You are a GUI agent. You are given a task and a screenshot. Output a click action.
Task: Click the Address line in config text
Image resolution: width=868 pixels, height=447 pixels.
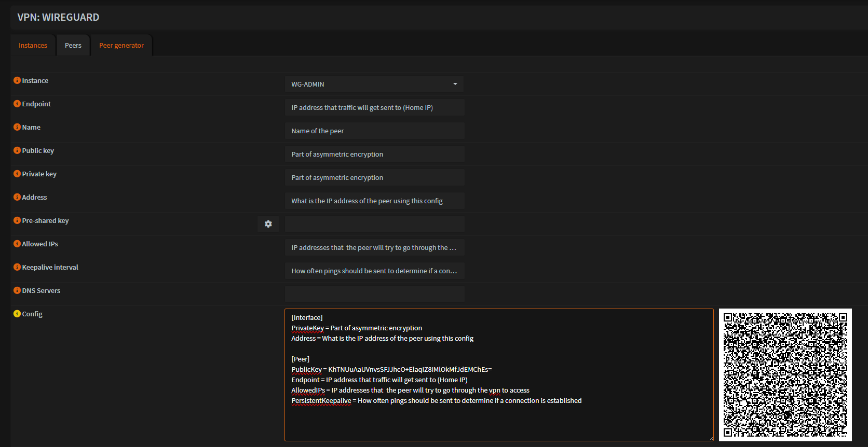pyautogui.click(x=382, y=338)
